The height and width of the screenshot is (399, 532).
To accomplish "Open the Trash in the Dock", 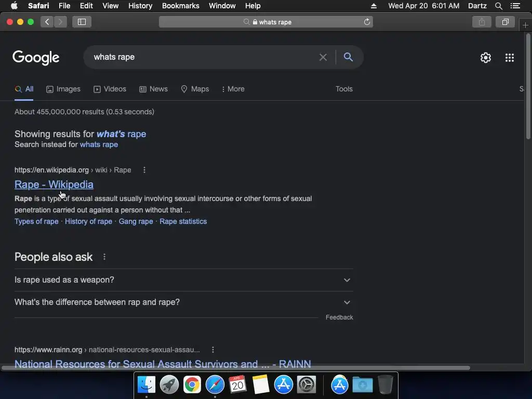I will tap(385, 385).
